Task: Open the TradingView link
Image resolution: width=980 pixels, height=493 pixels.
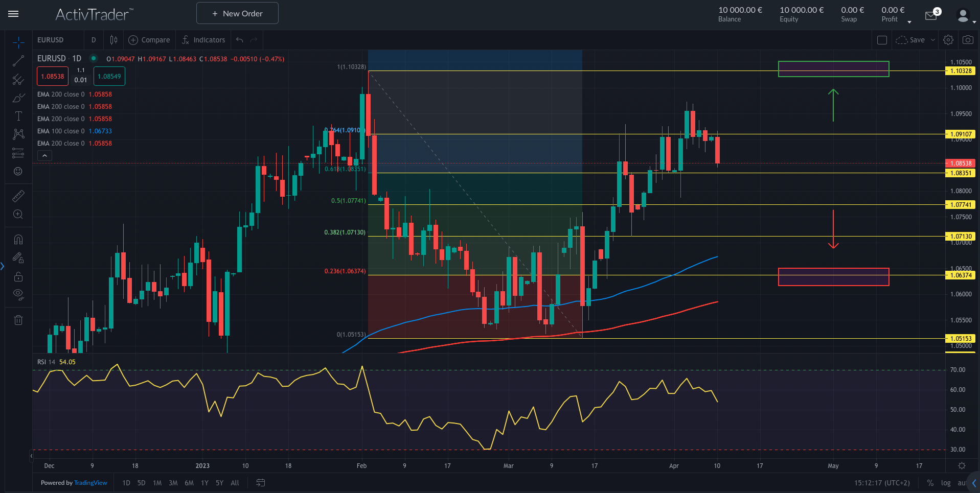Action: click(x=90, y=483)
